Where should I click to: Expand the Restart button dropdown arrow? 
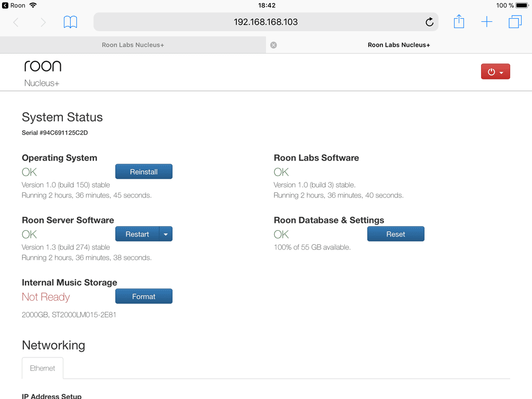166,234
